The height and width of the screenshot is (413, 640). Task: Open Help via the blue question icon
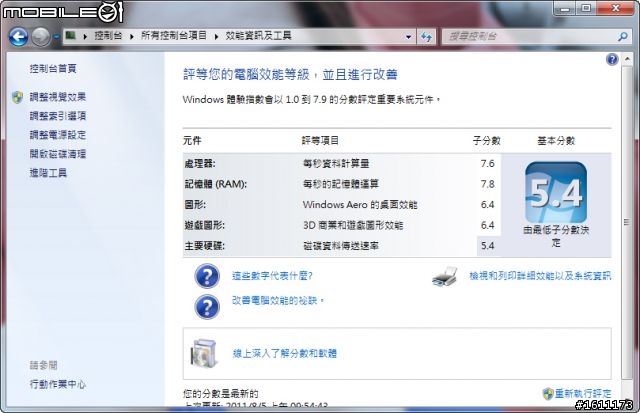click(612, 60)
